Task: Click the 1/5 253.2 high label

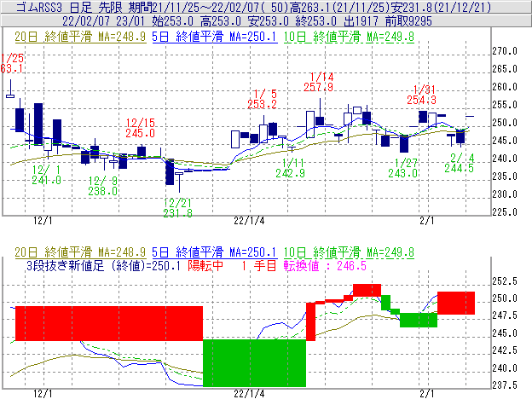Action: (x=262, y=99)
